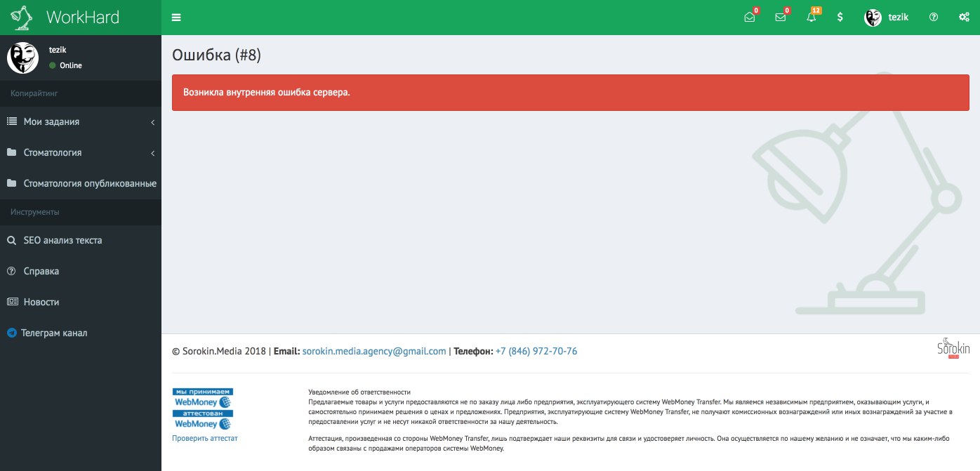Click the tezik avatar in the top bar

click(x=873, y=18)
